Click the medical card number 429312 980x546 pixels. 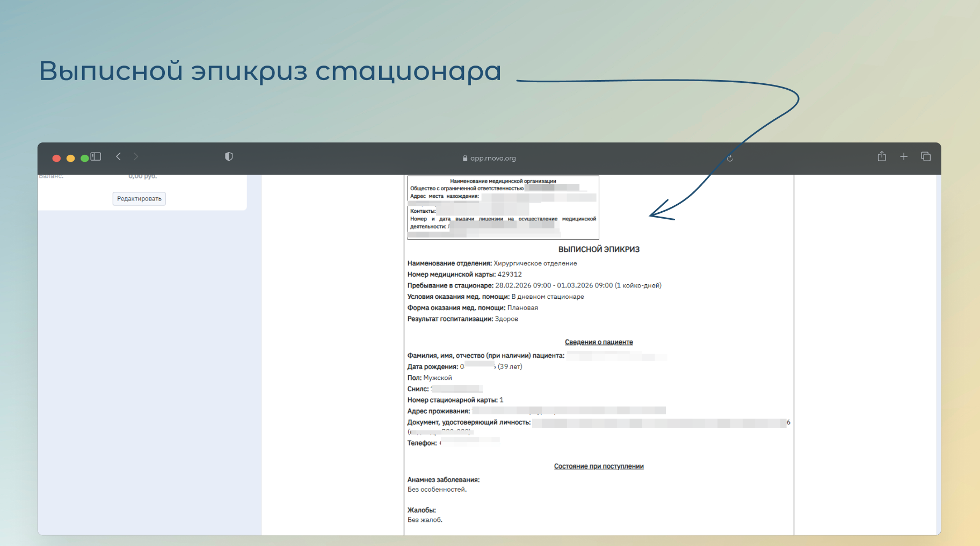click(510, 274)
